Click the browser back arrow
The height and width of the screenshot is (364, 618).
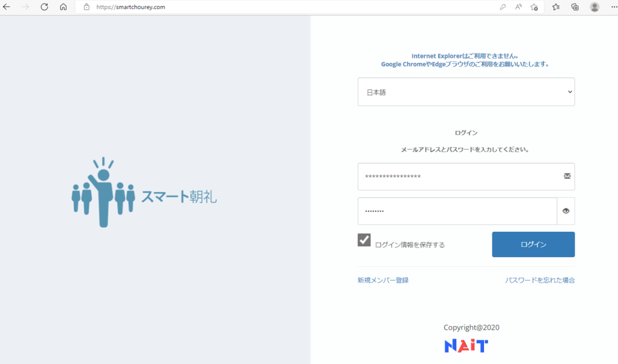point(6,7)
